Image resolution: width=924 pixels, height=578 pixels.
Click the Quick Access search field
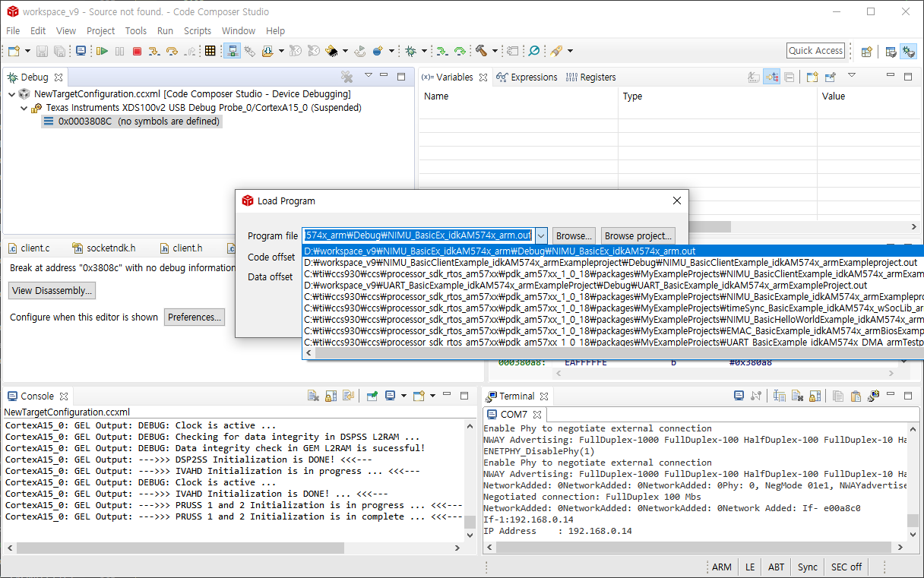[x=815, y=51]
